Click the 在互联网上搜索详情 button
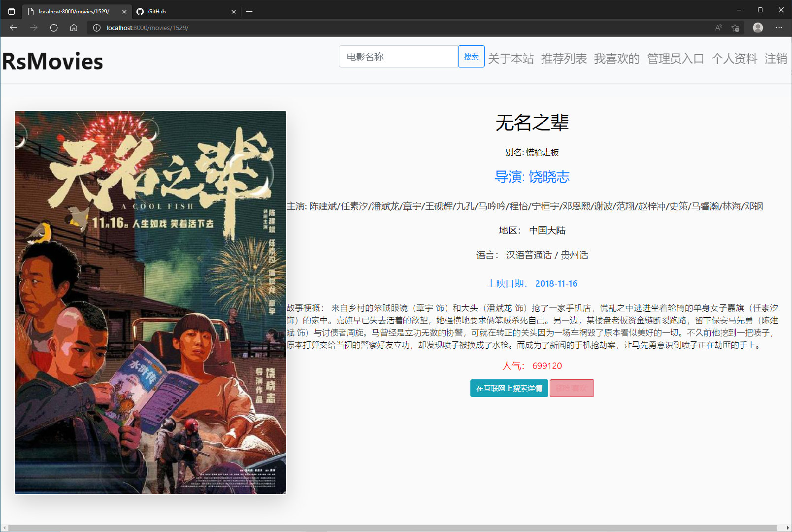The width and height of the screenshot is (792, 532). (x=509, y=388)
